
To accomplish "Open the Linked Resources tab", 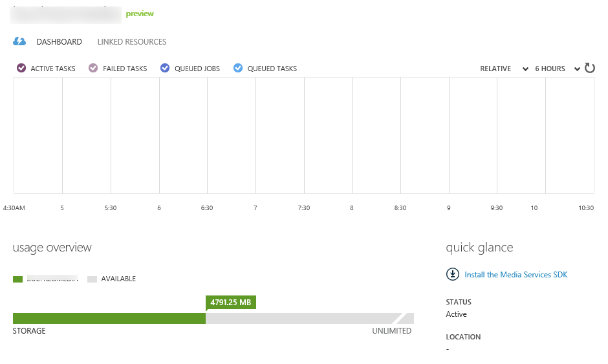I will coord(132,42).
